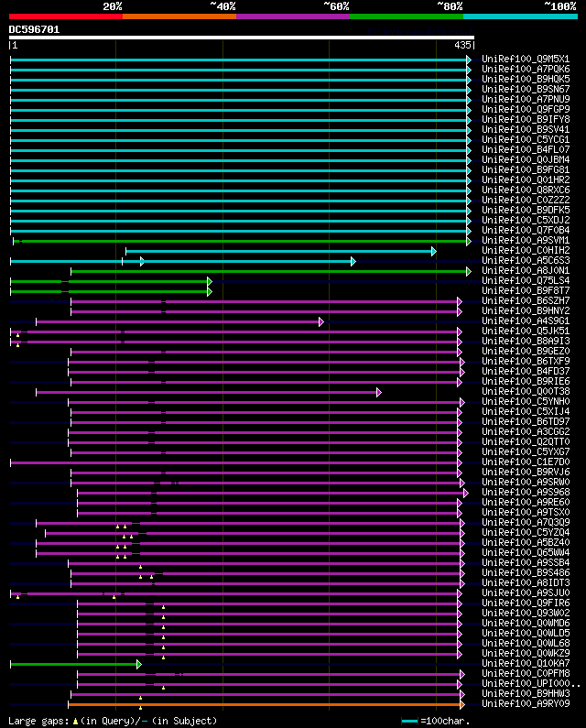Click the UniRef100_Q75LS4 alignment arrowhead
Image resolution: width=586 pixels, height=728 pixels.
click(x=210, y=282)
